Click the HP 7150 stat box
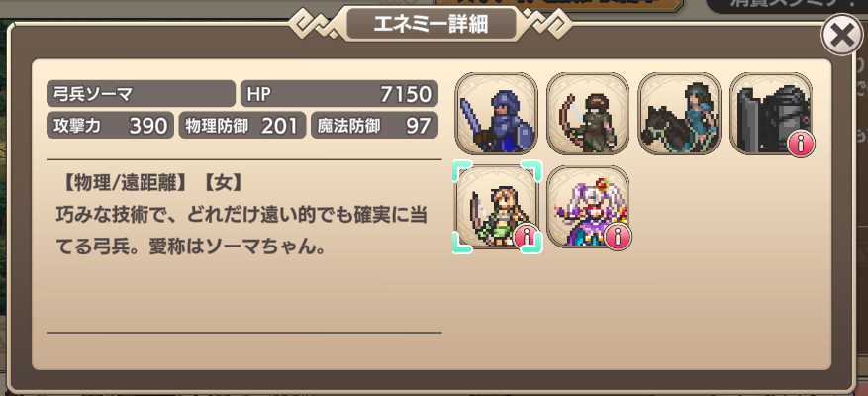The image size is (868, 396). [x=338, y=94]
